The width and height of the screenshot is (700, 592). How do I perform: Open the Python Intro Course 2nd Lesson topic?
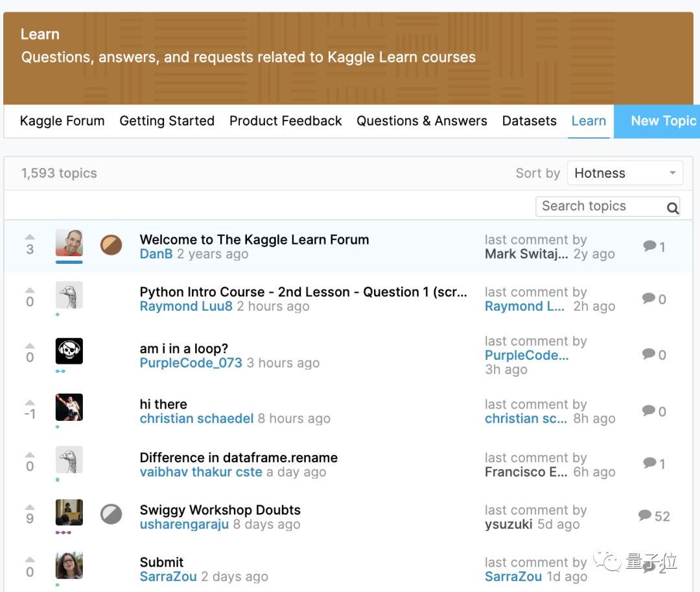pos(303,292)
